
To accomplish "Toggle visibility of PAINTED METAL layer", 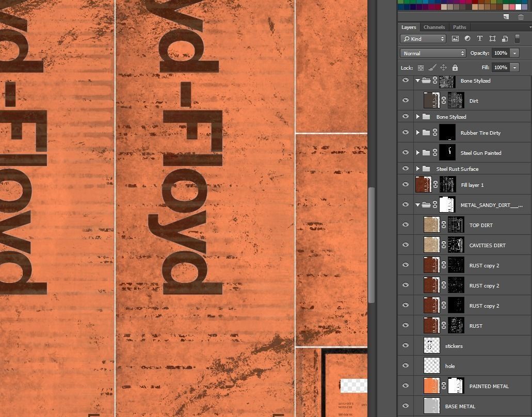I will coord(406,386).
